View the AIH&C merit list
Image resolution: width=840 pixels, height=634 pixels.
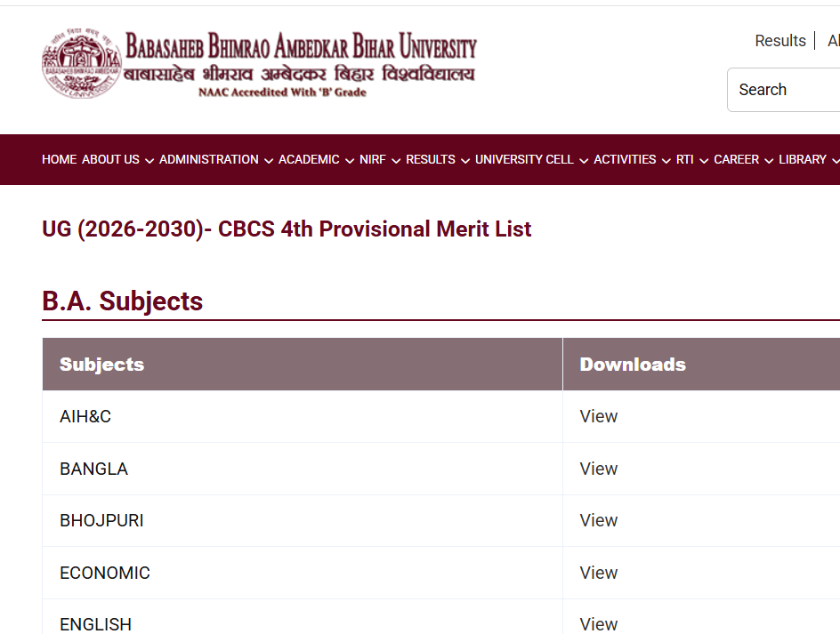[x=598, y=416]
